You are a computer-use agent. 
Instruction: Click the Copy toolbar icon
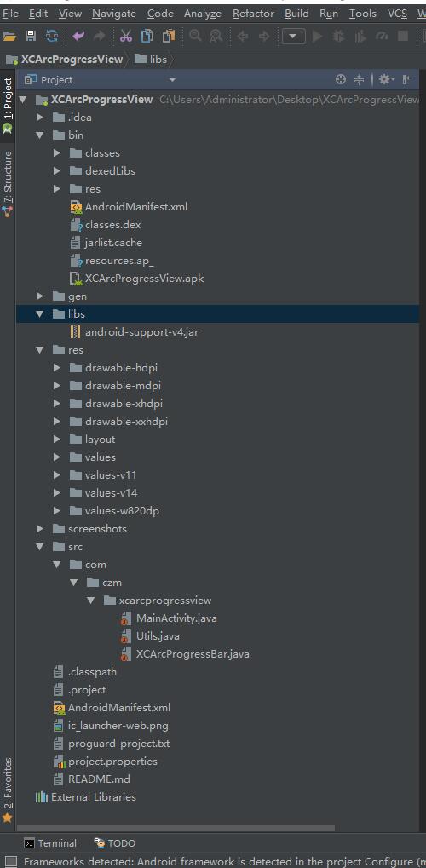coord(147,37)
